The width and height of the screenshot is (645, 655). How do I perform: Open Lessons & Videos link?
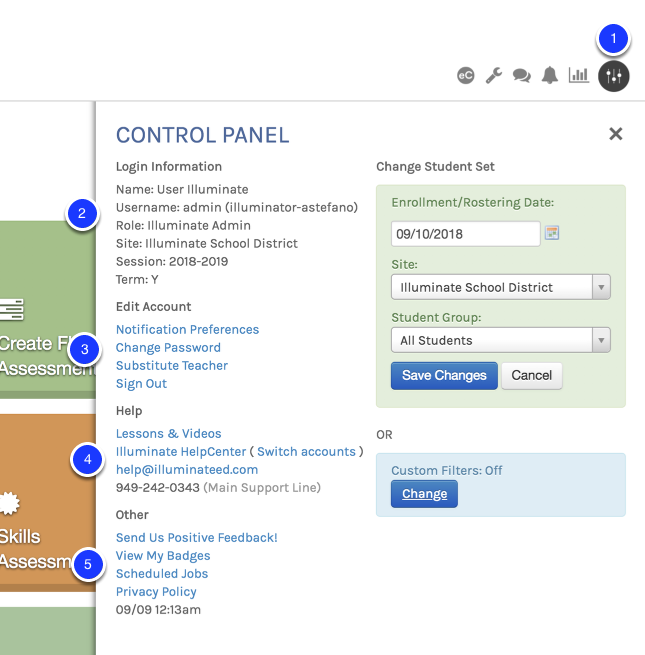(x=168, y=434)
